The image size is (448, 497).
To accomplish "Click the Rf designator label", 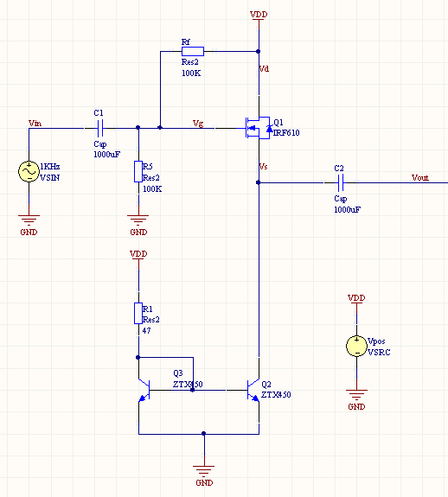I will 185,42.
